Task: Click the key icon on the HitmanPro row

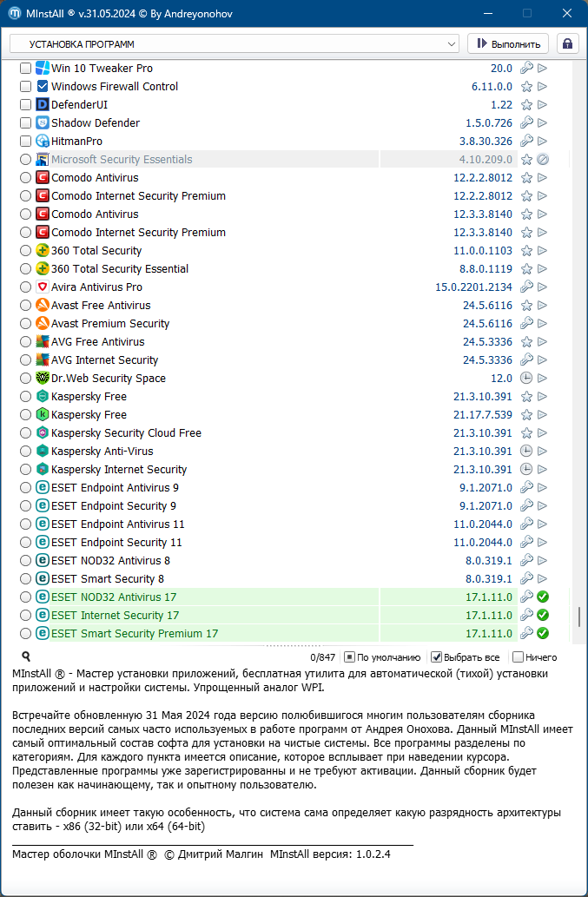Action: [x=526, y=142]
